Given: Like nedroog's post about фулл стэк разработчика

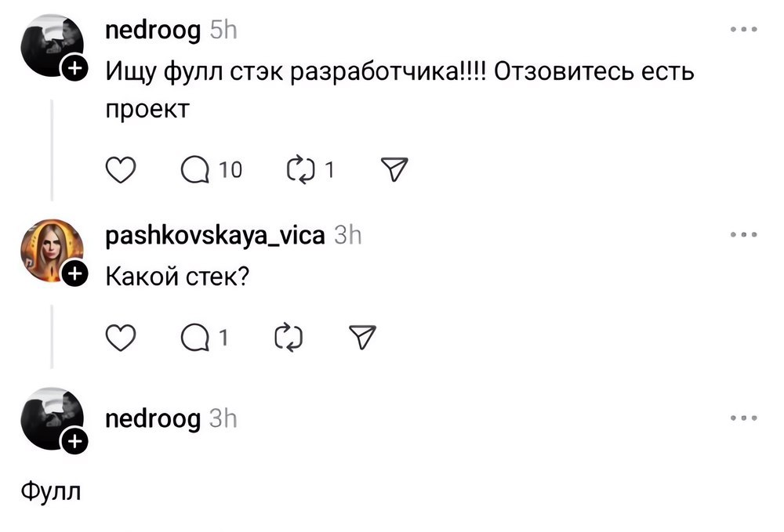Looking at the screenshot, I should [121, 168].
